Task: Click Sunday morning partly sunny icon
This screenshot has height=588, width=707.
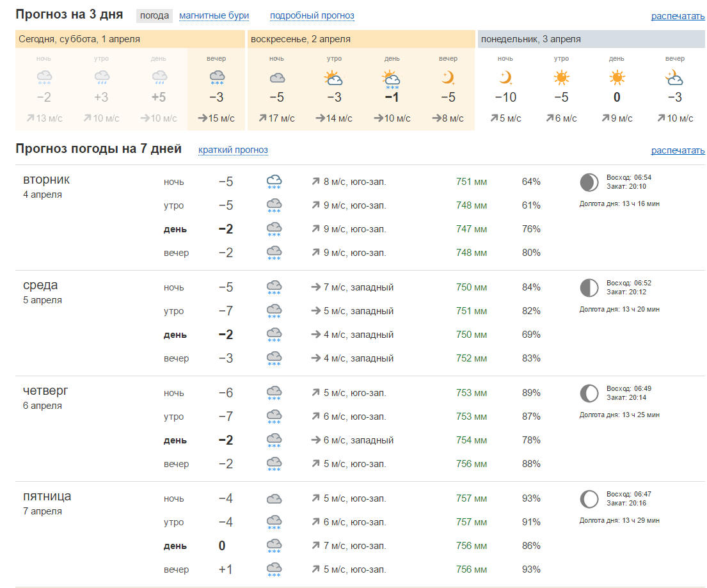Action: point(334,79)
